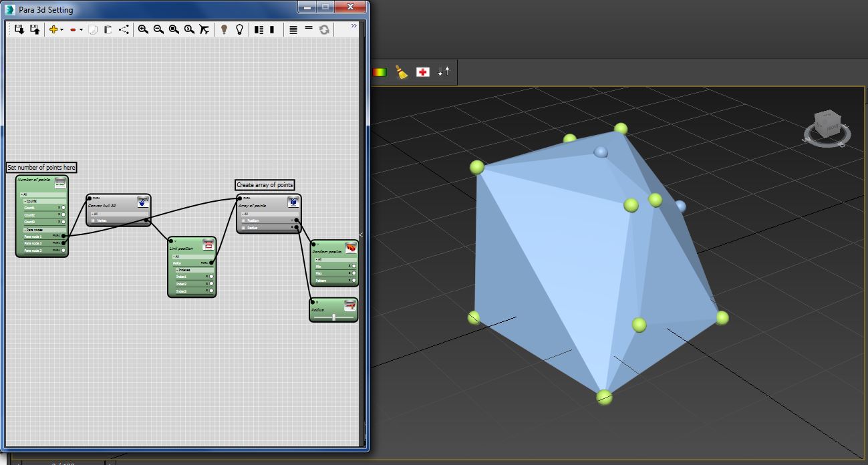Toggle the Index1 button on Link position node
The height and width of the screenshot is (465, 868).
210,276
